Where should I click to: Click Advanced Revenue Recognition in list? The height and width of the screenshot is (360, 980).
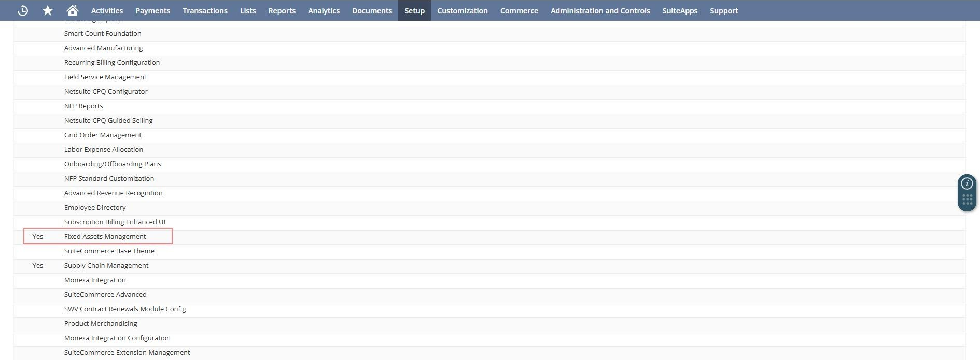point(113,193)
